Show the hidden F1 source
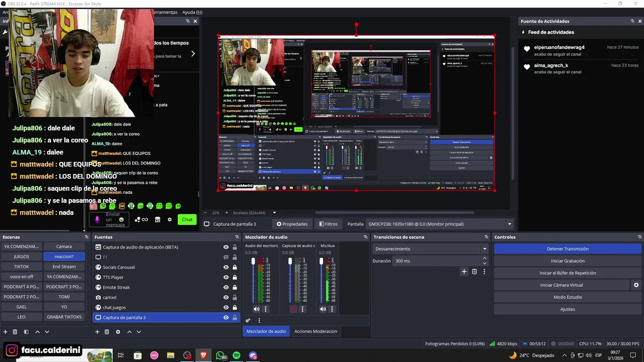The image size is (644, 362). [x=226, y=257]
